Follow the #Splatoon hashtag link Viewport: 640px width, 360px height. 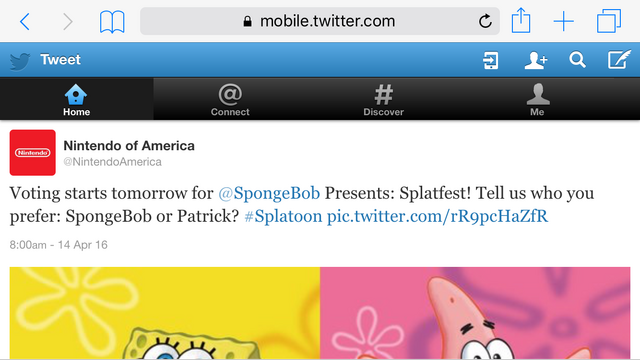tap(283, 216)
